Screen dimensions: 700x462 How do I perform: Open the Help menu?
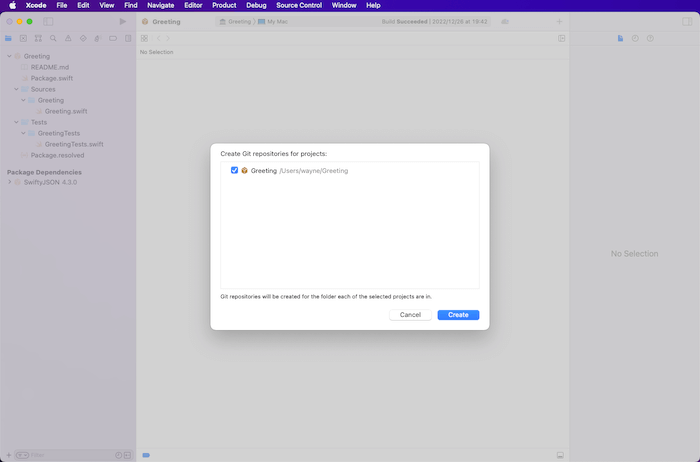tap(373, 5)
